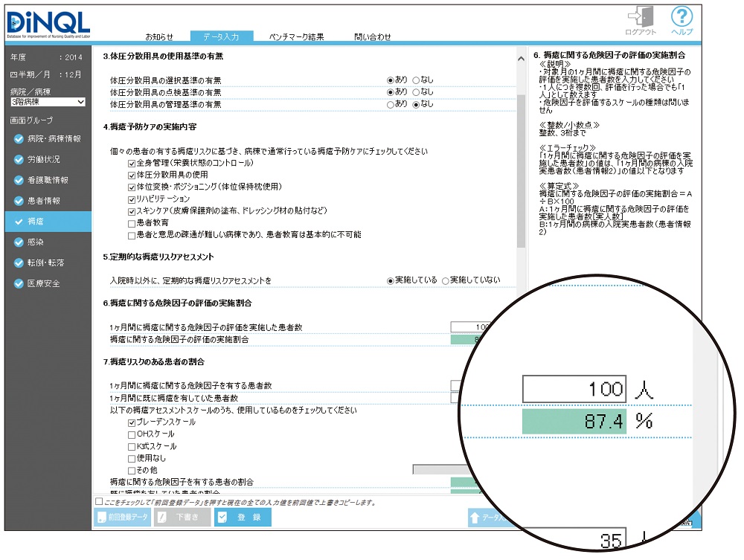Click checkmark icon beside 感染
Screen dimensions: 744x560
19,242
